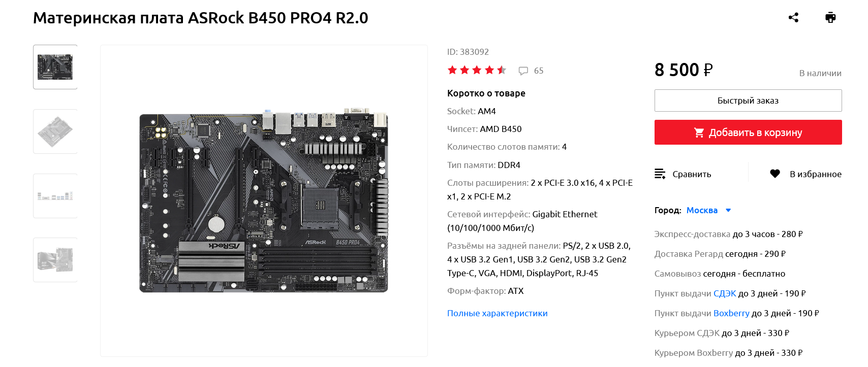The height and width of the screenshot is (367, 868).
Task: Open the Полные характеристики link
Action: coord(497,313)
